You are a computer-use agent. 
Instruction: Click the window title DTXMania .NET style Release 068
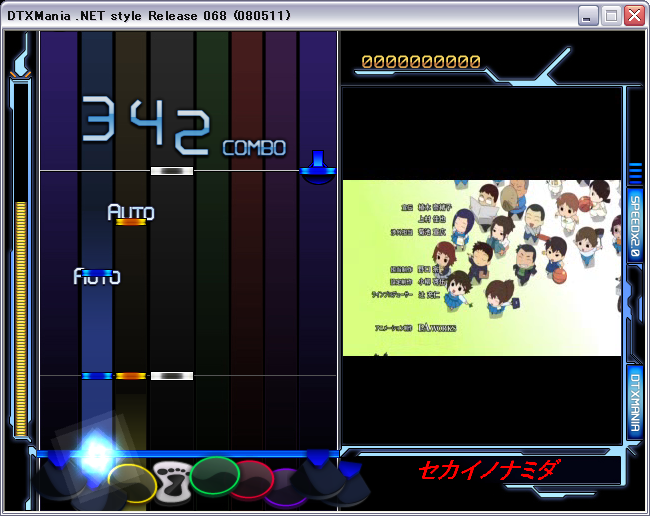[x=149, y=16]
